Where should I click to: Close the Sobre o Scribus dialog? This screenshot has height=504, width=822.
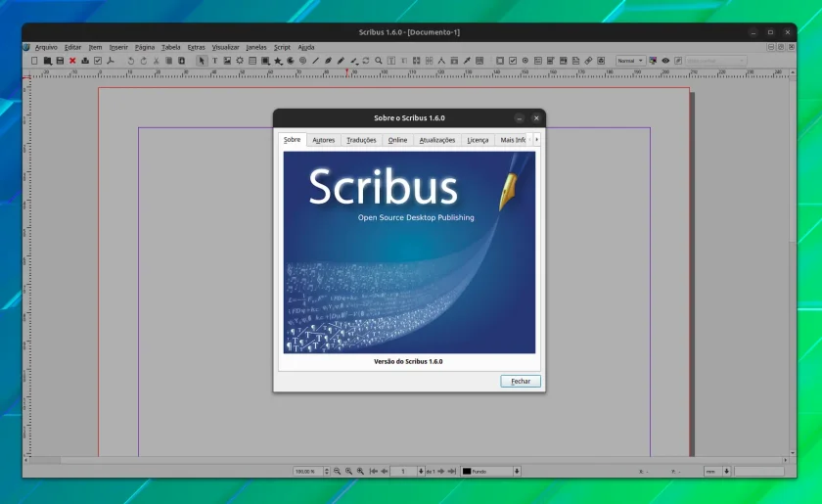pos(536,118)
